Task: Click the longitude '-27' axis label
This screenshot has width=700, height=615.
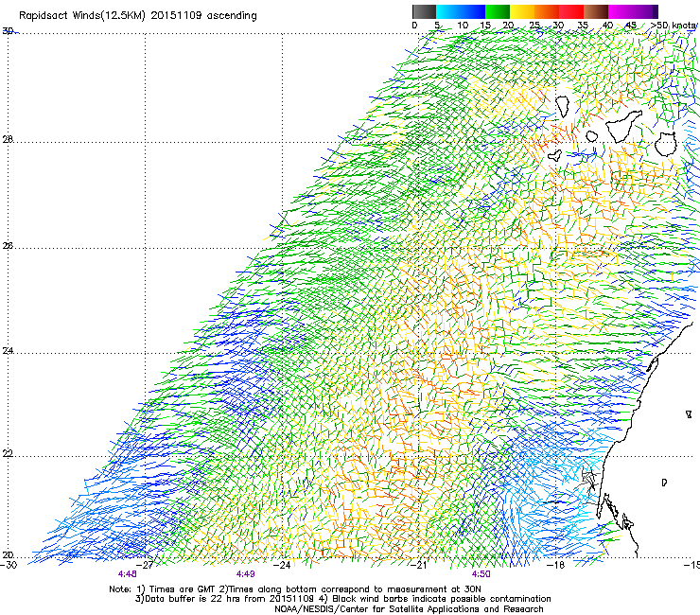Action: pyautogui.click(x=145, y=565)
